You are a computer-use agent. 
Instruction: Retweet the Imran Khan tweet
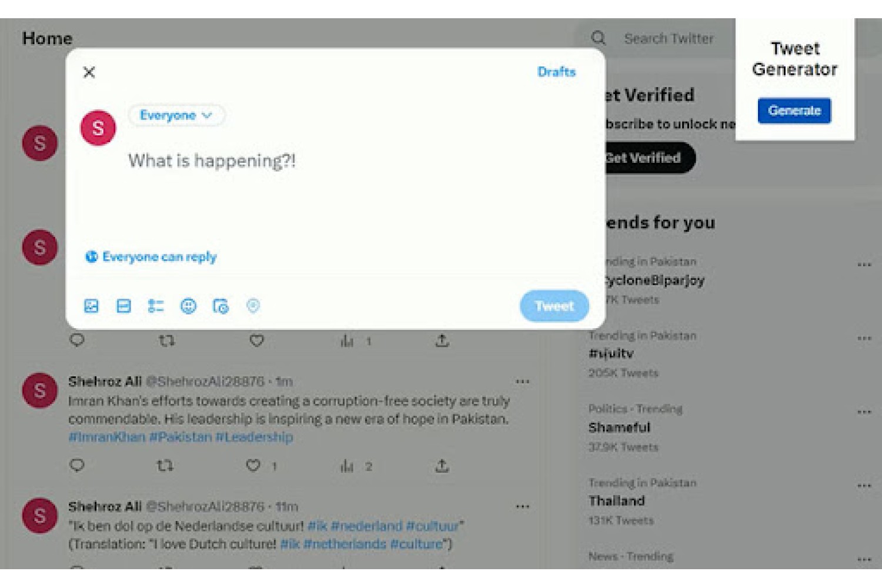[165, 466]
